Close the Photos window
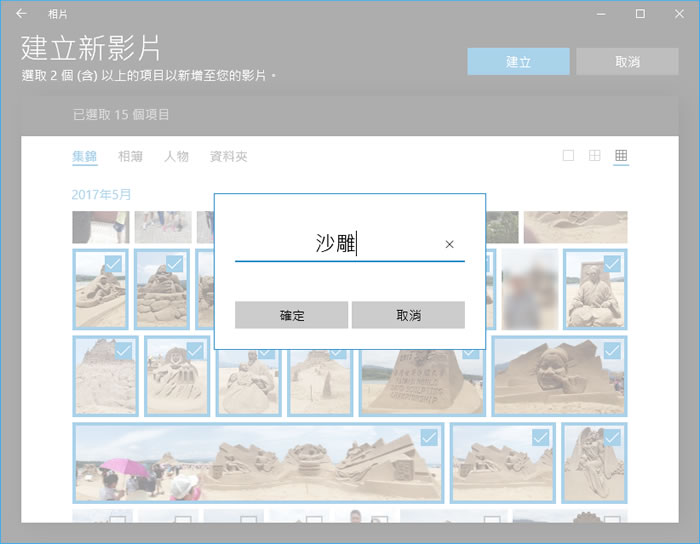Screen dimensions: 700x544 tap(679, 14)
